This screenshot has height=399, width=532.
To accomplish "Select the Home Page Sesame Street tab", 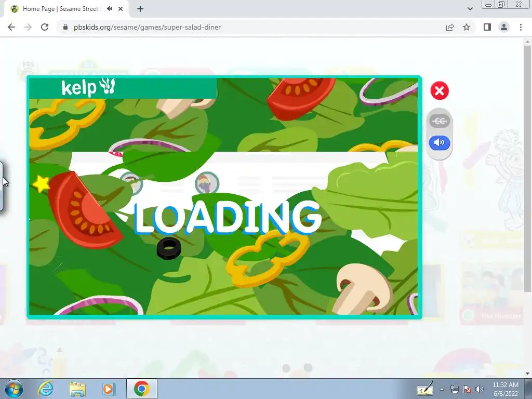I will 60,9.
